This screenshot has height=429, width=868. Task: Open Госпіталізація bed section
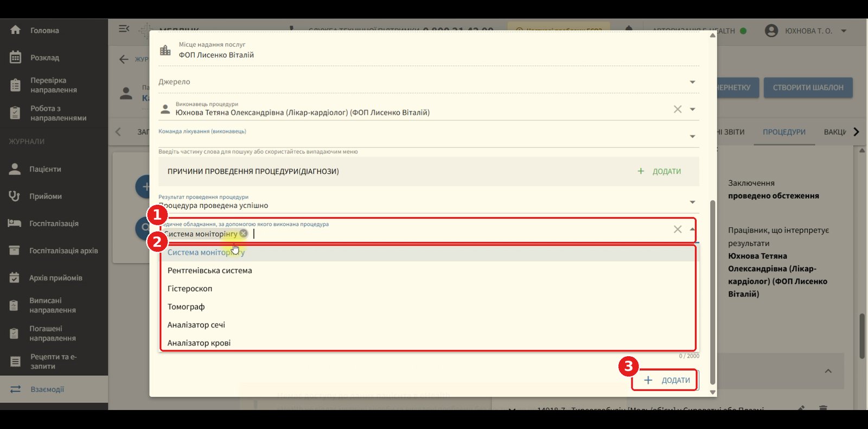54,224
